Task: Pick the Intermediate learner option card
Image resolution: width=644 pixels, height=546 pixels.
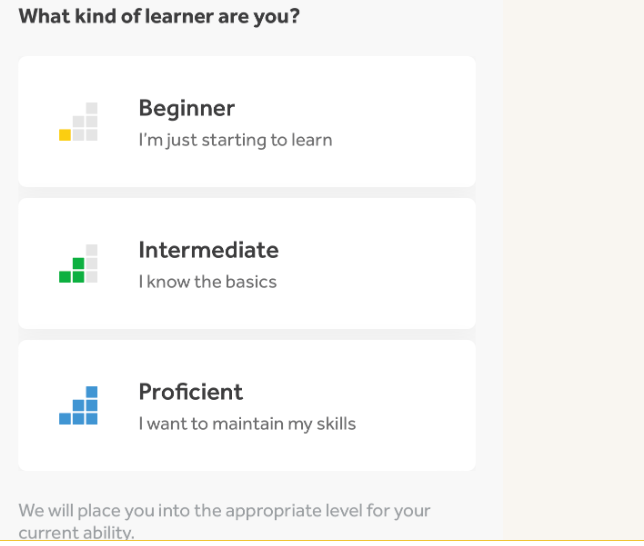Action: pos(247,264)
